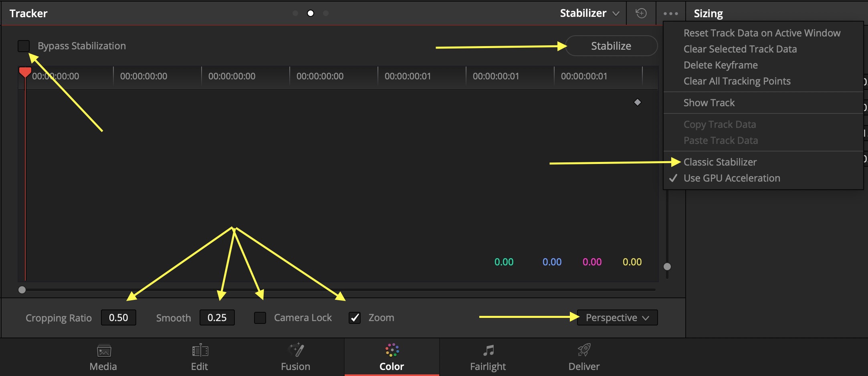This screenshot has height=376, width=868.
Task: Open the Edit page
Action: coord(199,356)
